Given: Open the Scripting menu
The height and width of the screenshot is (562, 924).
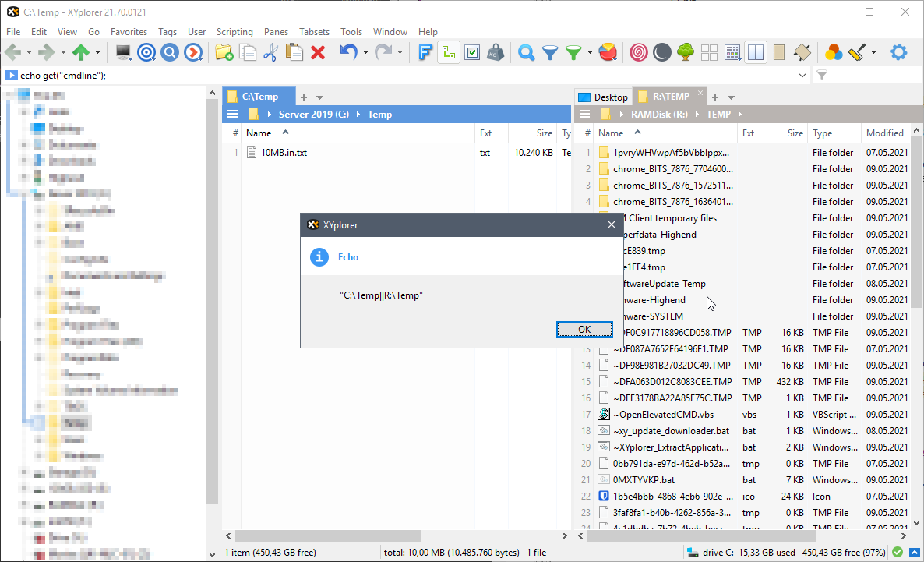Looking at the screenshot, I should point(235,32).
